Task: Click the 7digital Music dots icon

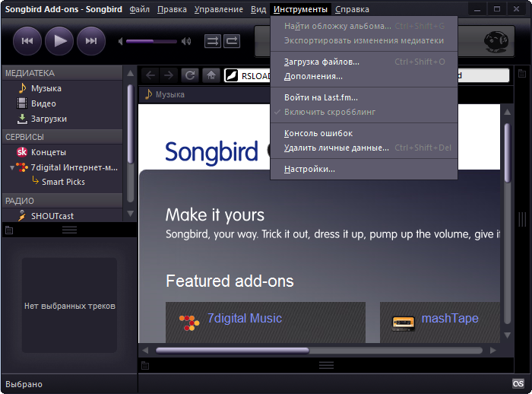Action: coord(189,323)
